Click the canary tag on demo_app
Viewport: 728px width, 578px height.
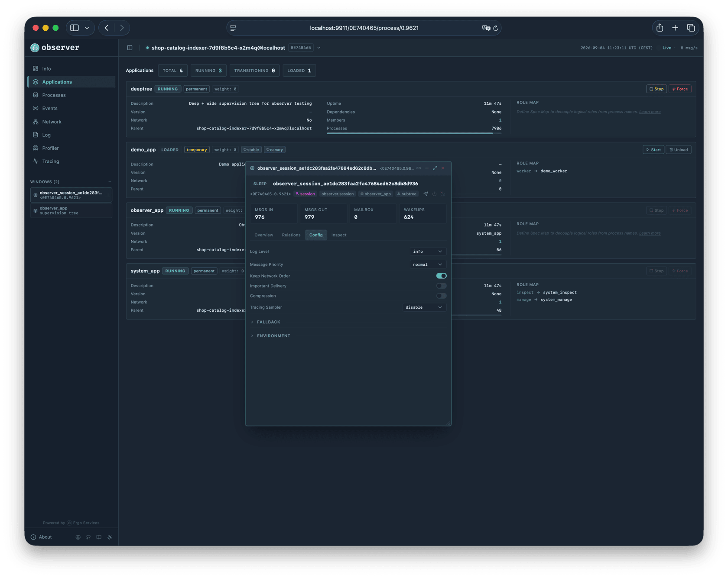275,149
